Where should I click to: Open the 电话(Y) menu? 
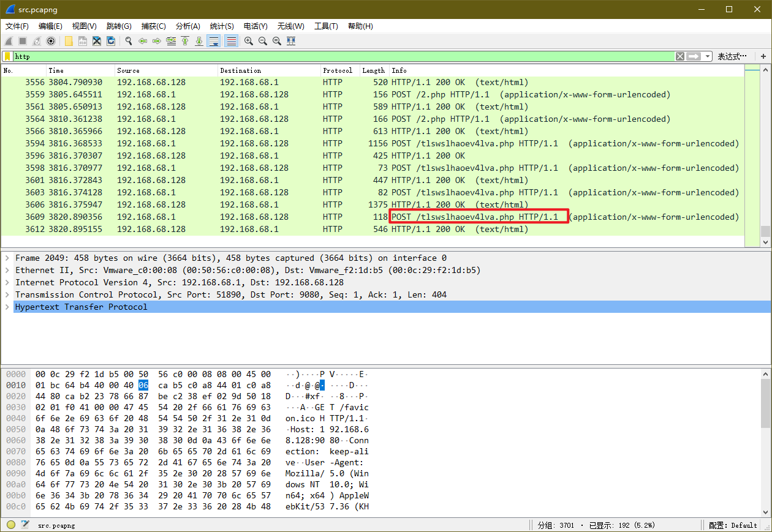(255, 26)
